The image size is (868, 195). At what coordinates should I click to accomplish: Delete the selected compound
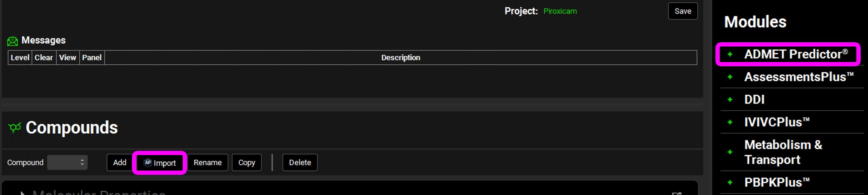(x=300, y=162)
